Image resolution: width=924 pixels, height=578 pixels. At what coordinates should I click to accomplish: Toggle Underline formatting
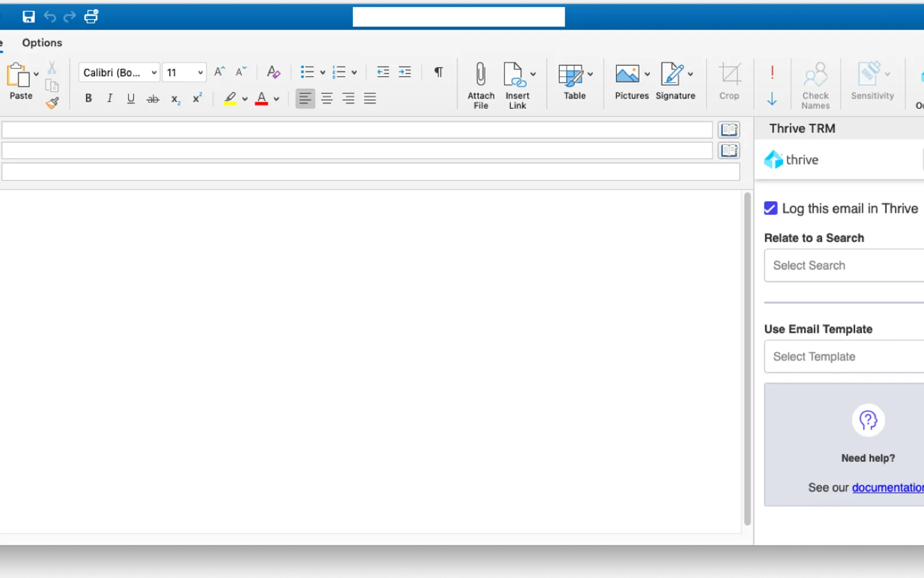coord(131,98)
